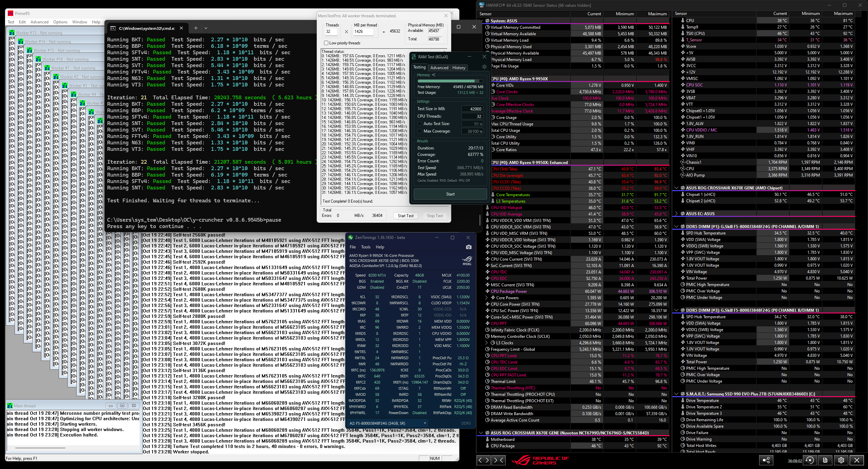Screen dimensions: 868x469
Task: Click the HWiNFO app icon in title bar
Action: tap(482, 5)
